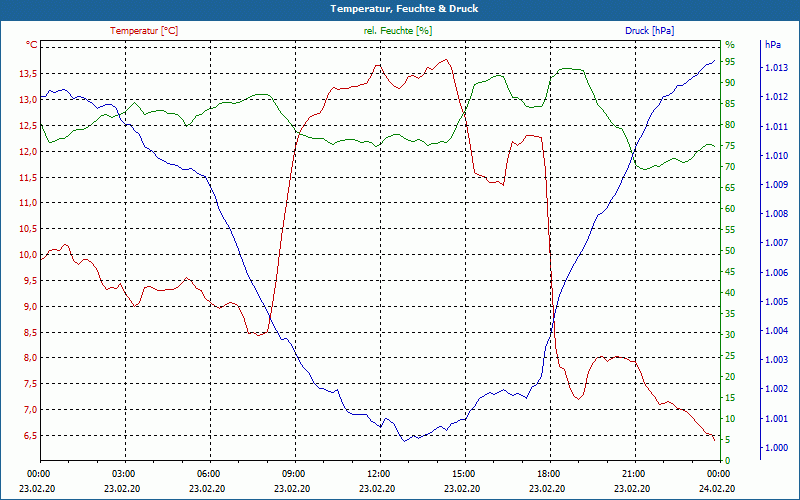Click the 15:00 time axis label

coord(463,473)
